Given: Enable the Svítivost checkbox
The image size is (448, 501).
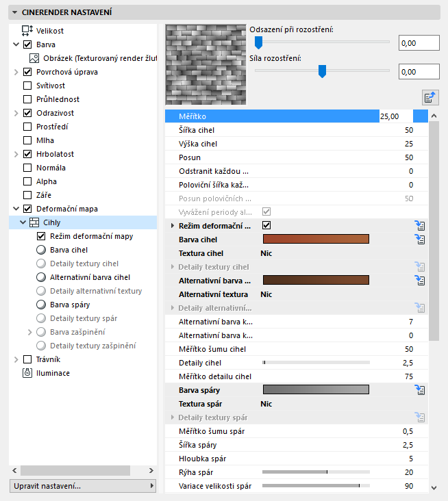Looking at the screenshot, I should (27, 86).
